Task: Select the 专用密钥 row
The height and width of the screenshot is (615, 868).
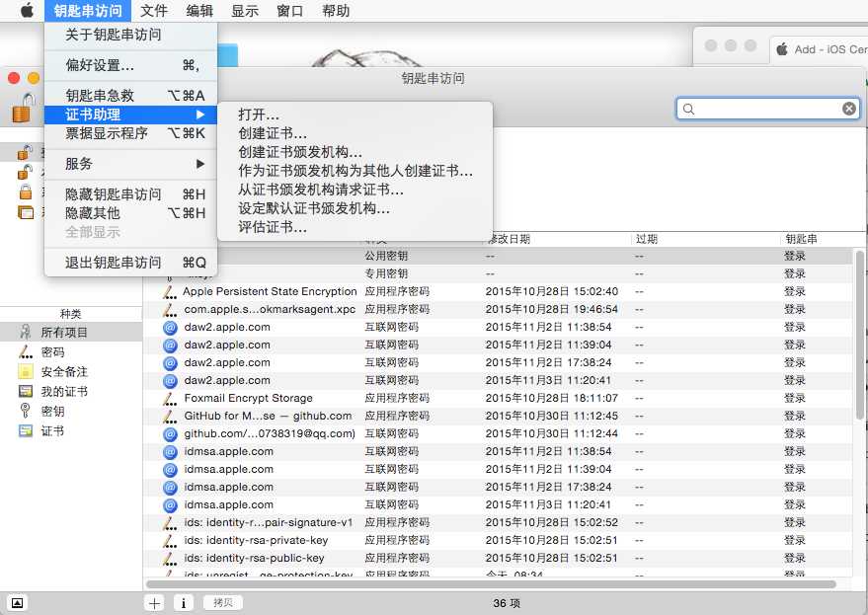Action: [499, 273]
